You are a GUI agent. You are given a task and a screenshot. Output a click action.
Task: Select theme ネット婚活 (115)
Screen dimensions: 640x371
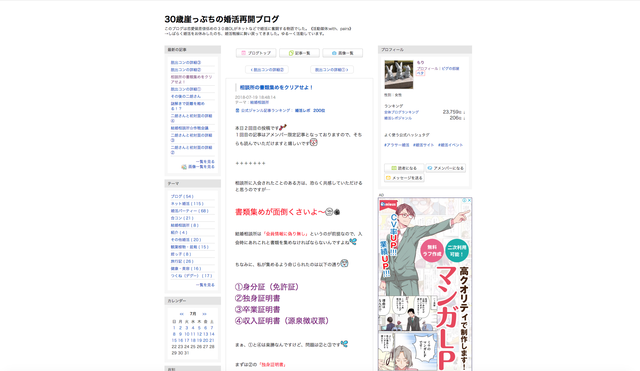(x=187, y=204)
